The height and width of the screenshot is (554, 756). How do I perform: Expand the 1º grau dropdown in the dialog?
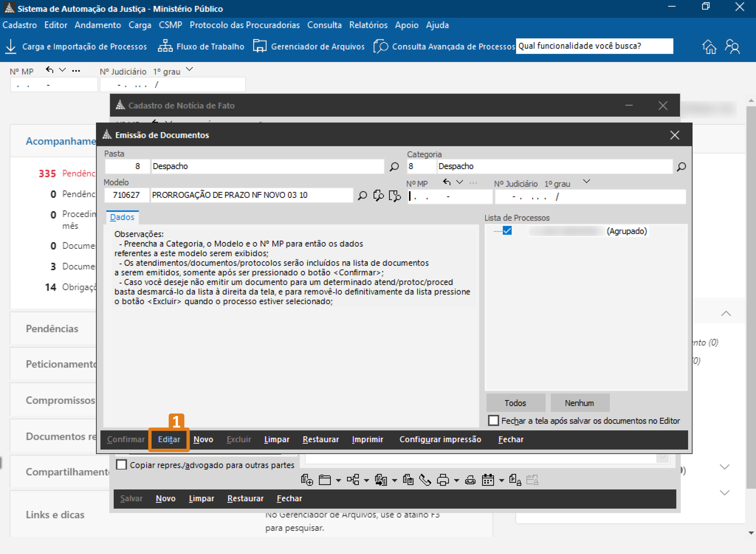tap(586, 181)
